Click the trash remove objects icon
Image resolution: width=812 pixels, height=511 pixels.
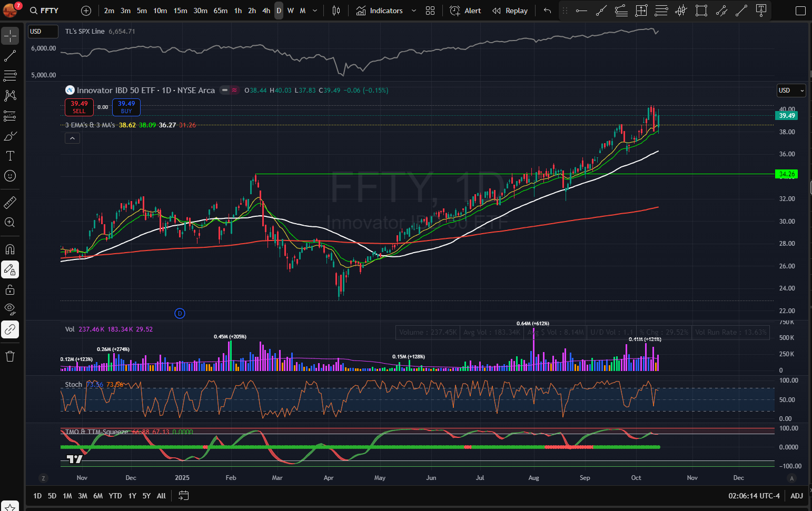pyautogui.click(x=10, y=356)
